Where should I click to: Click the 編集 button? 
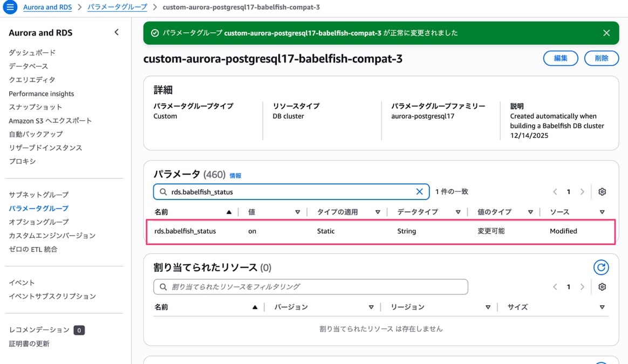(x=561, y=58)
